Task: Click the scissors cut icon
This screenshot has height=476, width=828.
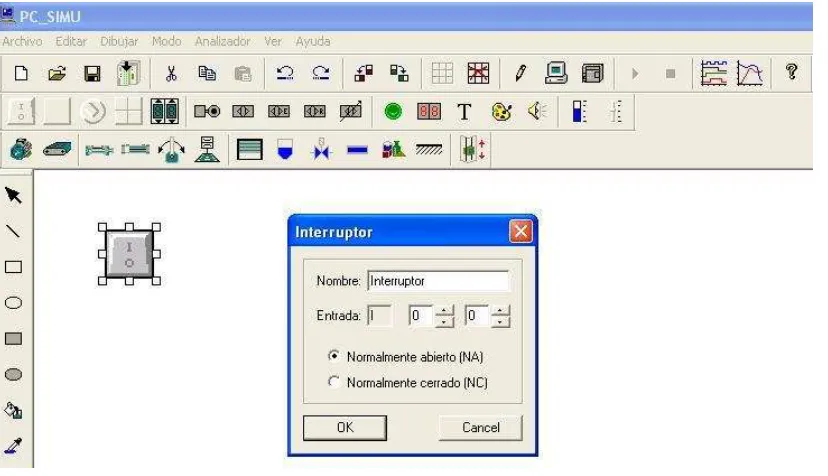Action: (x=171, y=73)
